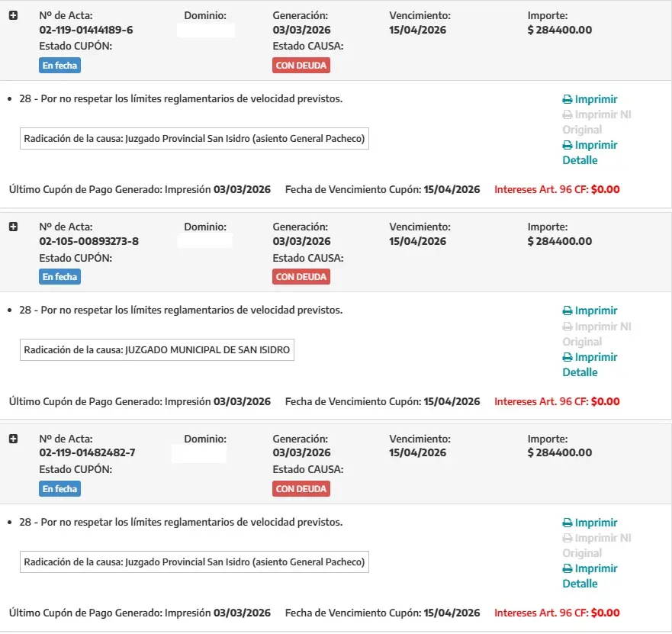The image size is (672, 634).
Task: Click the JUZGADO MUNICIPAL DE SAN ISIDRO radicación box
Action: (x=156, y=349)
